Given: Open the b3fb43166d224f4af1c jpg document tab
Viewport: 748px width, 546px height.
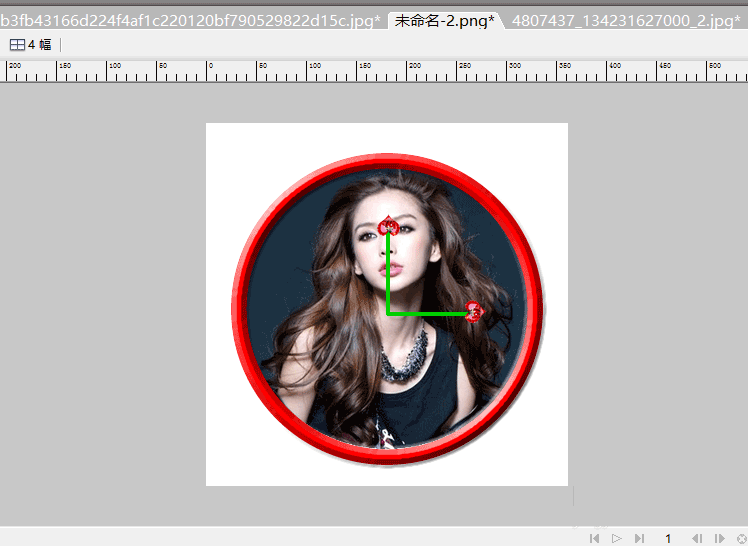Looking at the screenshot, I should pyautogui.click(x=190, y=21).
